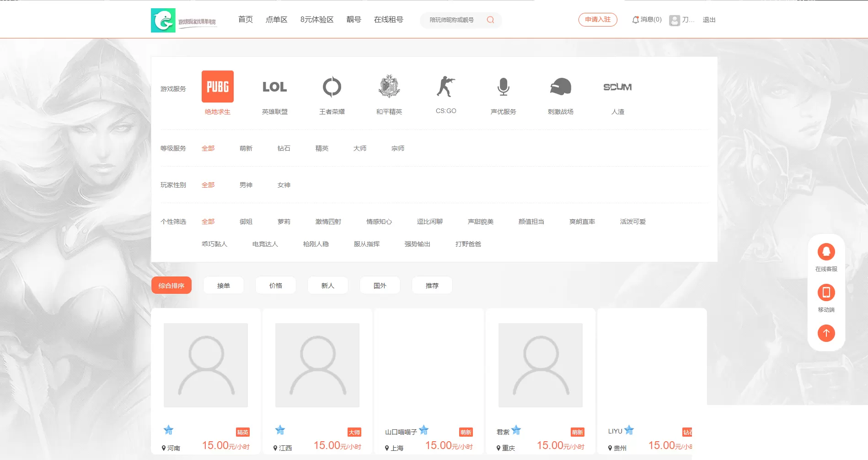The width and height of the screenshot is (868, 460).
Task: Select 全部 in 等级服务 row
Action: click(208, 148)
